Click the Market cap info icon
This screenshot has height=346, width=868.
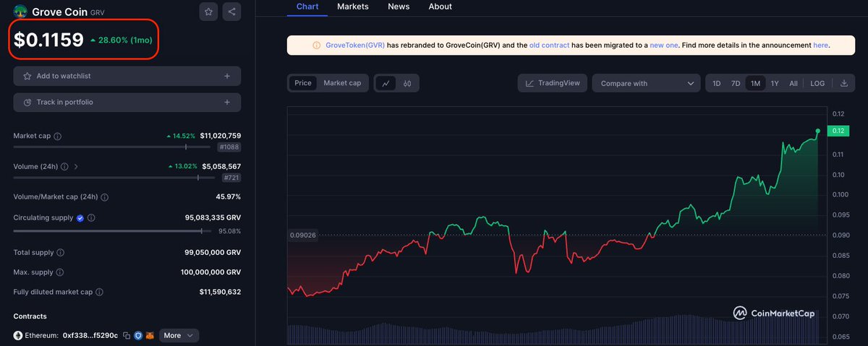(58, 136)
